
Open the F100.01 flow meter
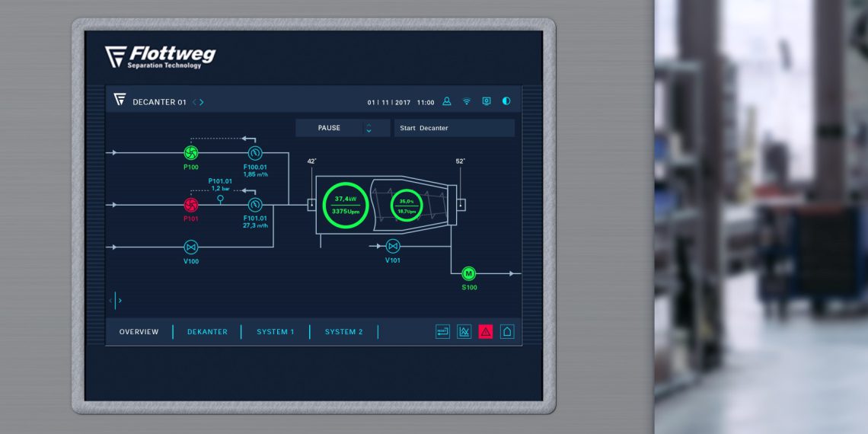[x=255, y=152]
